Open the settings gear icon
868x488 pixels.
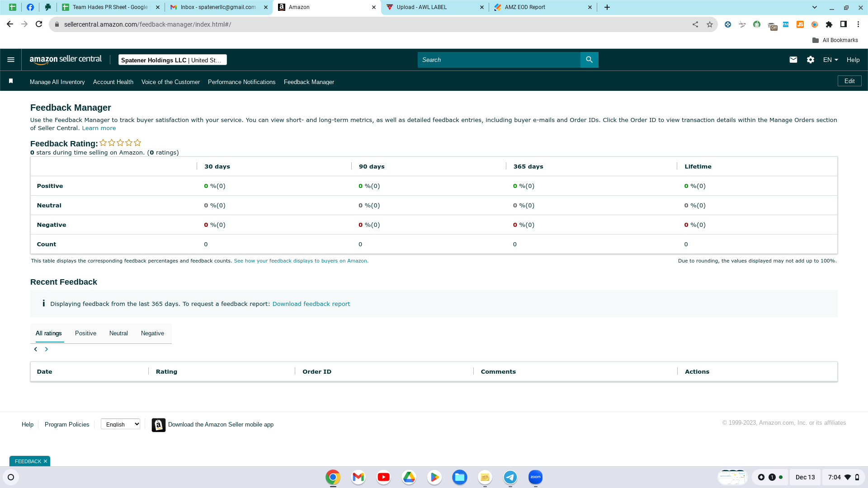point(810,60)
